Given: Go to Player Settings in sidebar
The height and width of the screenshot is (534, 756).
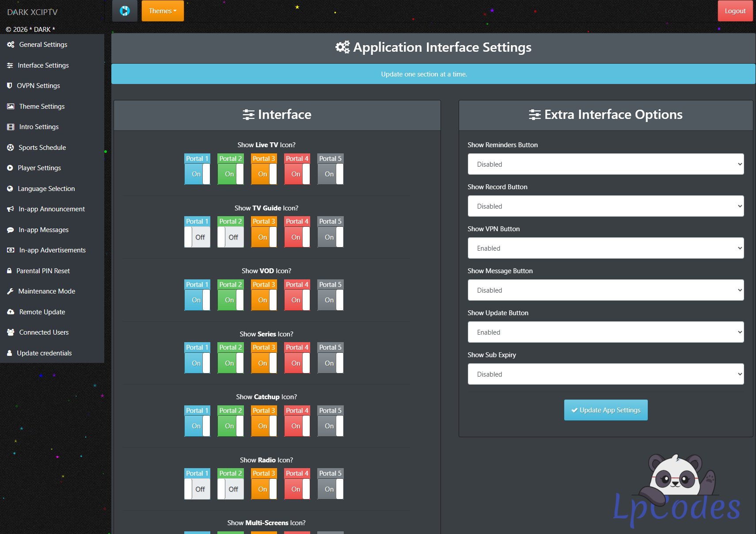Looking at the screenshot, I should tap(39, 168).
